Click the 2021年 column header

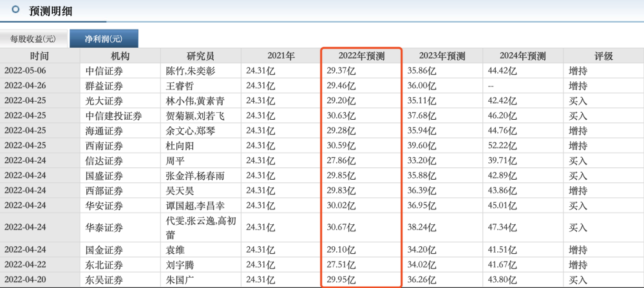tap(281, 56)
